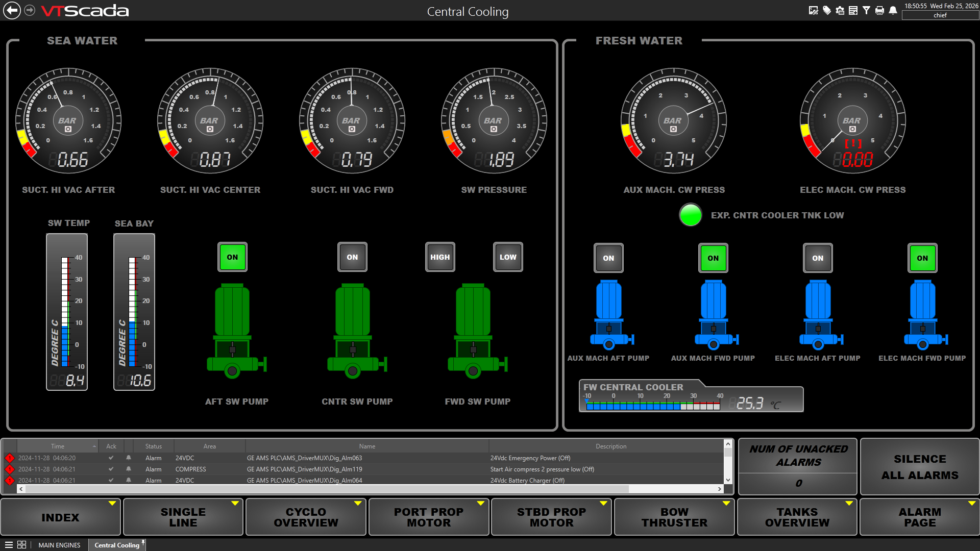
Task: Expand the yellow arrow on PORT PROP MOTOR
Action: tap(481, 504)
